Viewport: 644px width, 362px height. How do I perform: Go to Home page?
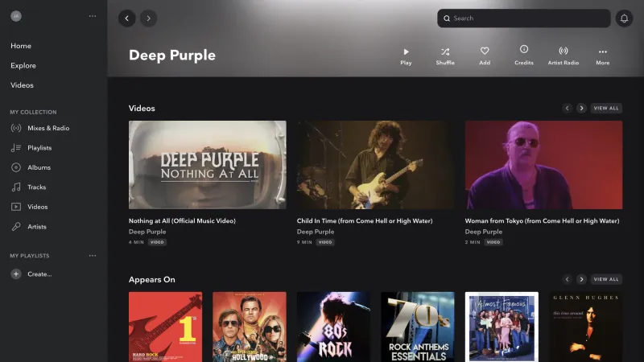(21, 46)
